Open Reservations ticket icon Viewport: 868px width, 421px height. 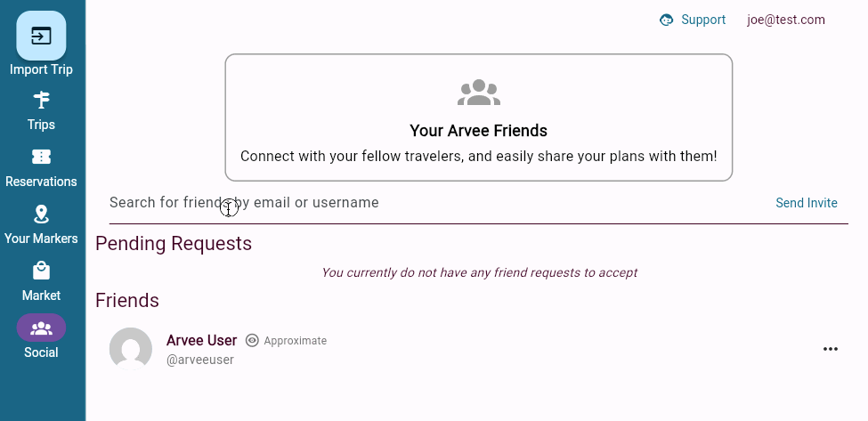click(x=41, y=157)
